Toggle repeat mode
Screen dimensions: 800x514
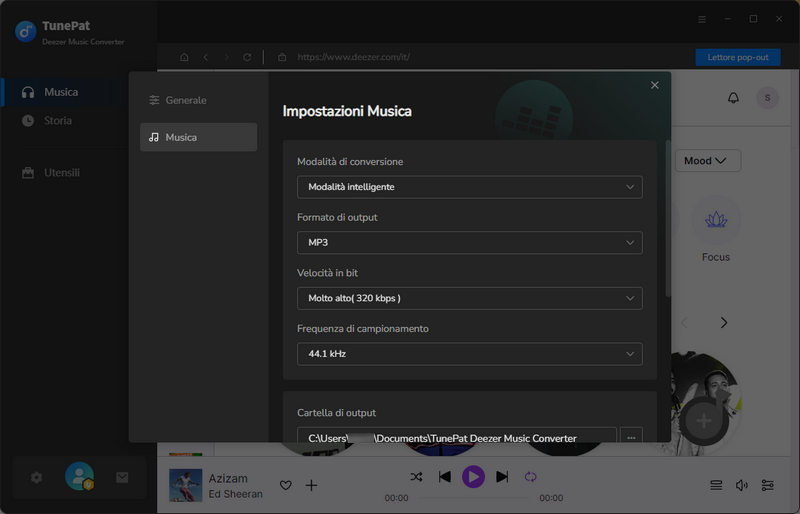click(531, 477)
